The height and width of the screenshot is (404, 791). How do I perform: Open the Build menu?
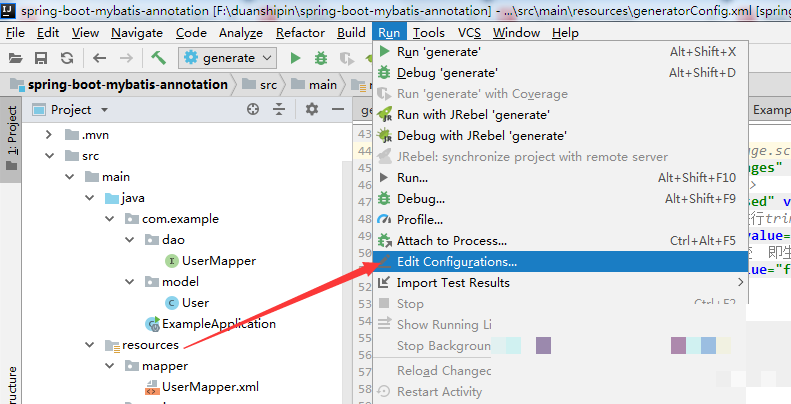351,33
